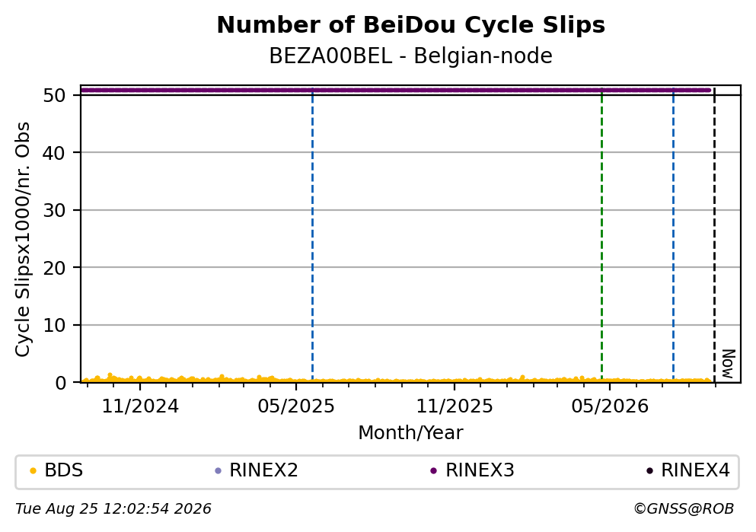The height and width of the screenshot is (532, 756).
Task: Select the BDS legend label
Action: pyautogui.click(x=64, y=470)
